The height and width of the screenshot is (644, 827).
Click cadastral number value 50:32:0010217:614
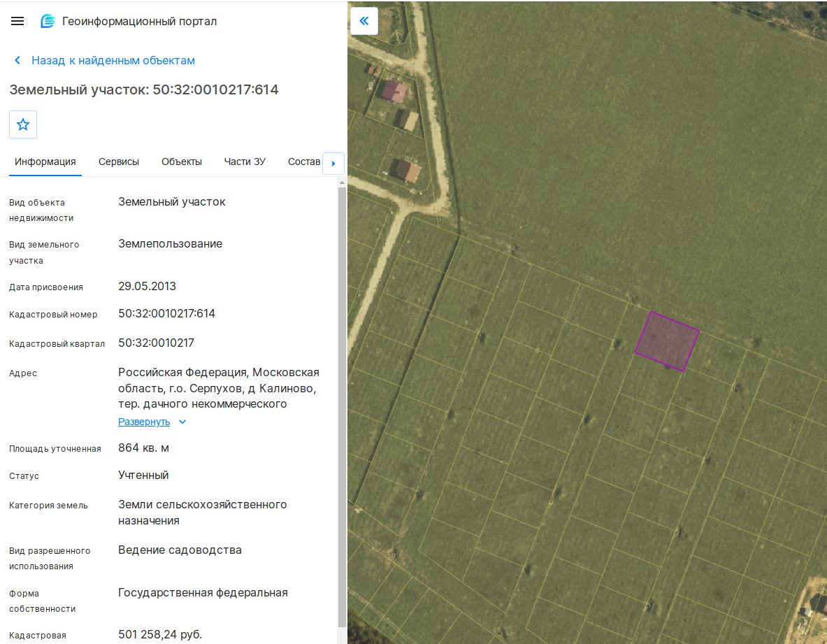click(166, 314)
